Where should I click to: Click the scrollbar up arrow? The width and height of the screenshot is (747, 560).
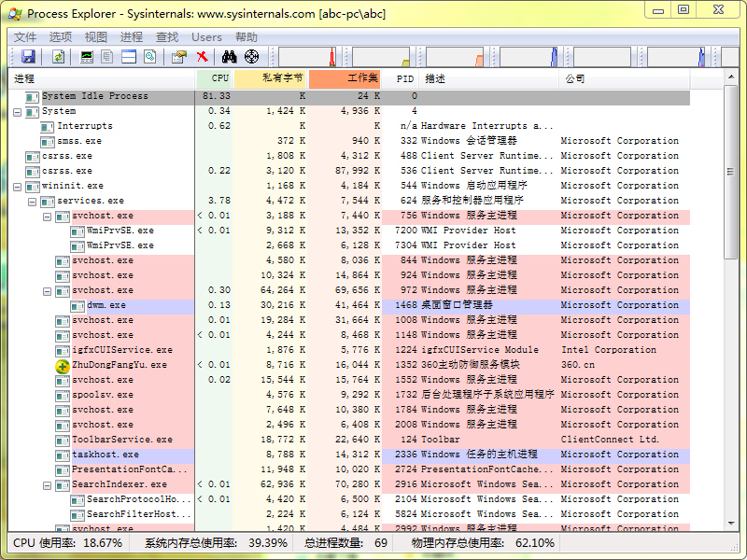731,77
